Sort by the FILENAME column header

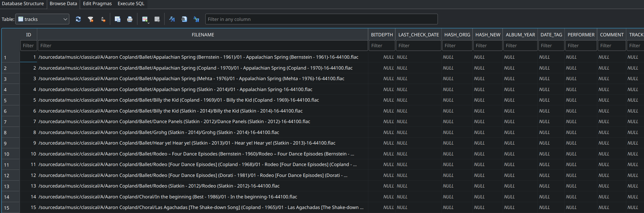pos(203,35)
